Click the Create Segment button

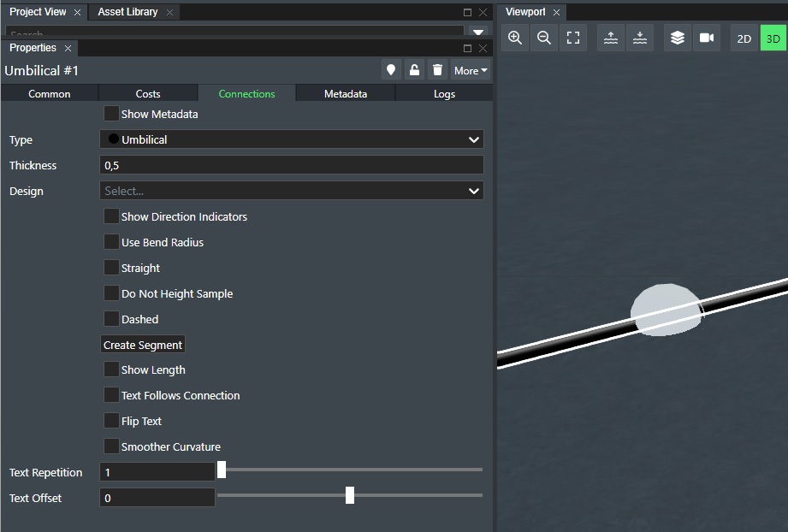coord(143,345)
